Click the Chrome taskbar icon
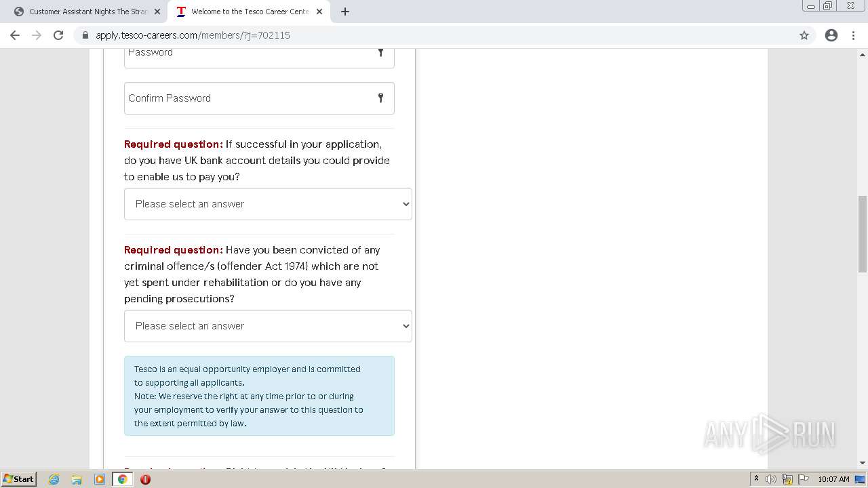Image resolution: width=868 pixels, height=488 pixels. tap(123, 479)
